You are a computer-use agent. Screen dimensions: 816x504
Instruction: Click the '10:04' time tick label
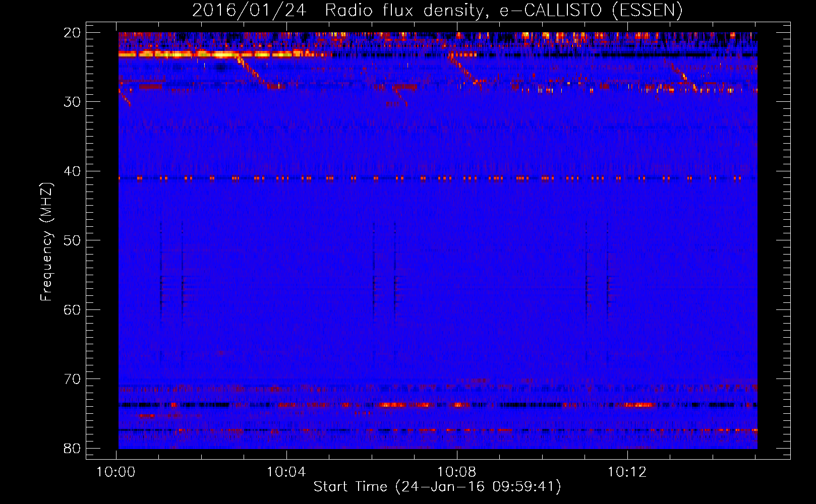point(286,472)
